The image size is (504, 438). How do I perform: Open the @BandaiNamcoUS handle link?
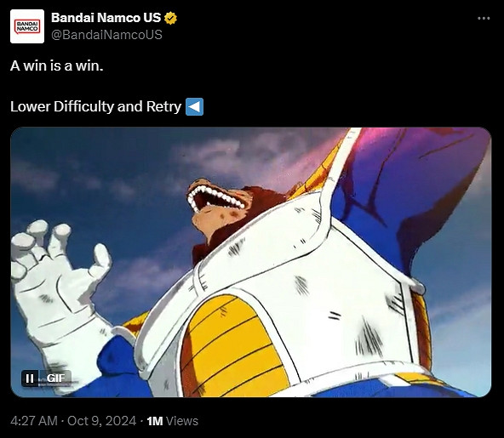[x=106, y=35]
